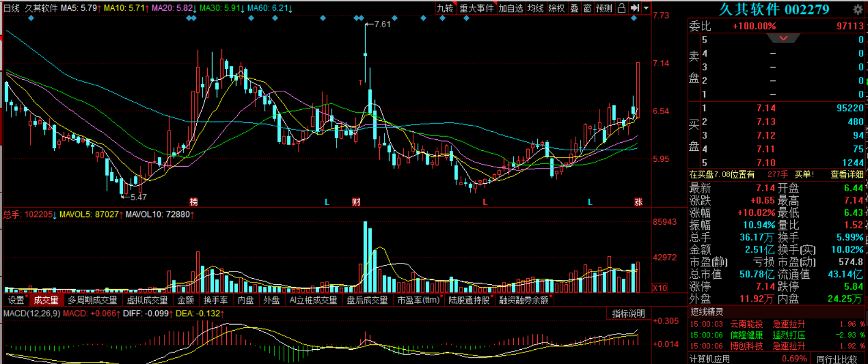Toggle 叠 overlay comparison button
The height and width of the screenshot is (364, 868).
click(x=574, y=8)
